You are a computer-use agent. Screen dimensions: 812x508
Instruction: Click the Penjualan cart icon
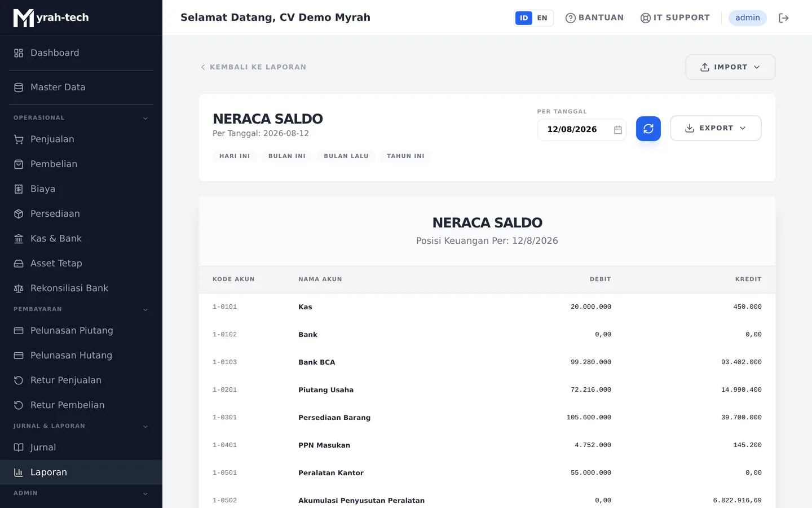(19, 139)
